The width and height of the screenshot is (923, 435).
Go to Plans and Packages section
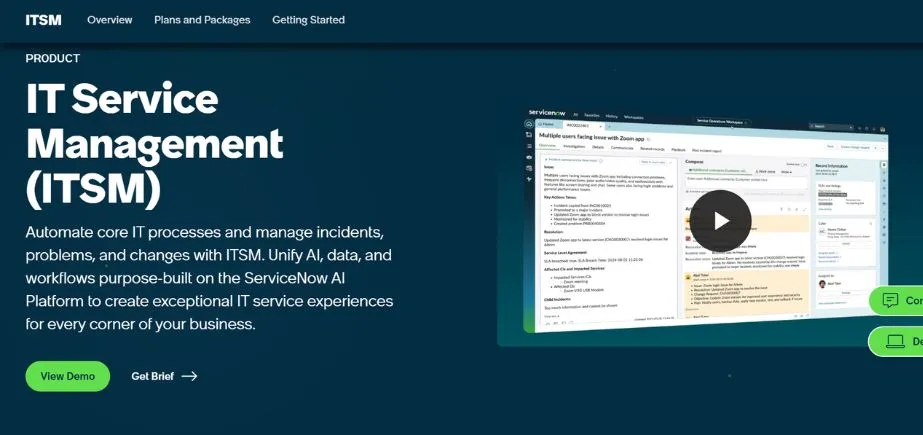(202, 20)
